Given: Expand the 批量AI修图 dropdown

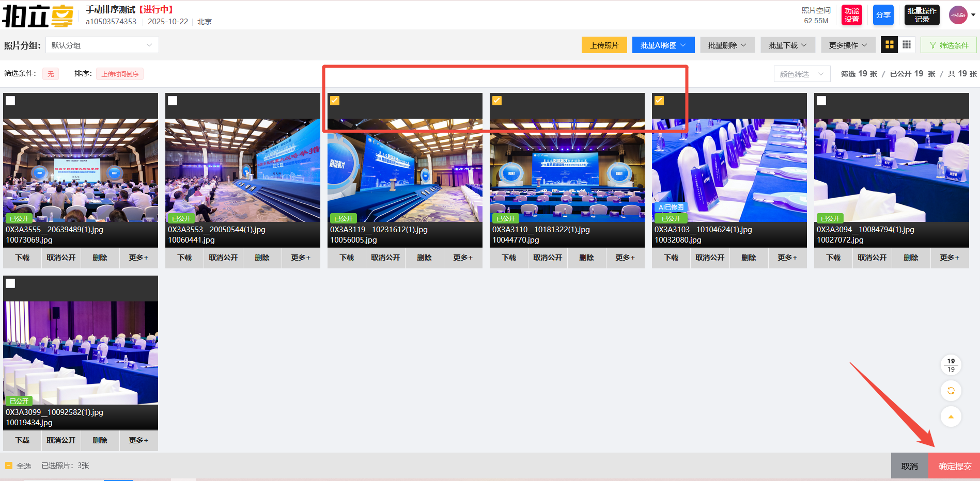Looking at the screenshot, I should coord(663,45).
